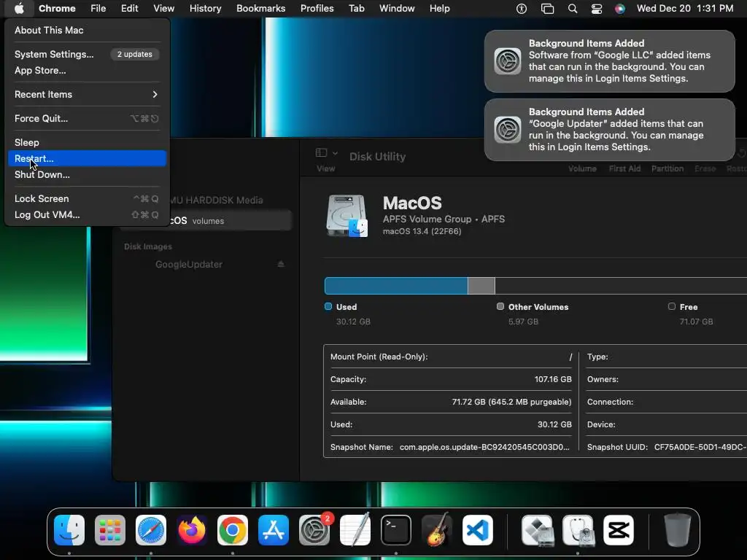Open the Help menu

439,9
